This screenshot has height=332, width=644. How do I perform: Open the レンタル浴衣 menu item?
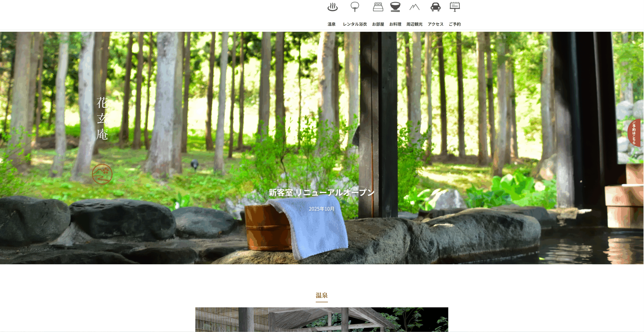(x=355, y=24)
